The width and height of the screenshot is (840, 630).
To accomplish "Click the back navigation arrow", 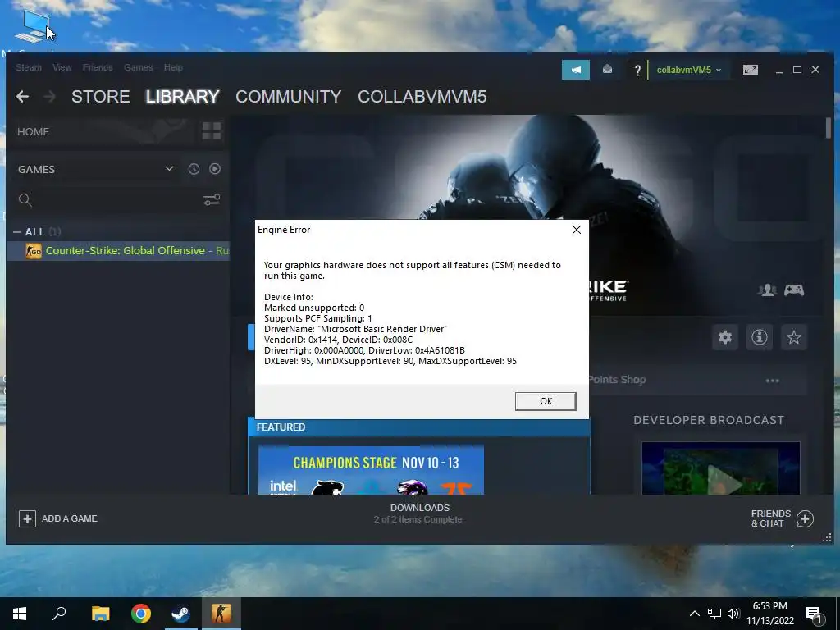I will click(x=22, y=97).
